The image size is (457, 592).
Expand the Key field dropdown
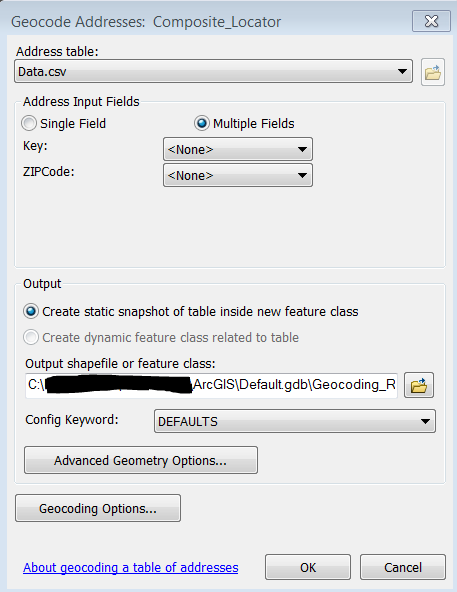(x=238, y=149)
